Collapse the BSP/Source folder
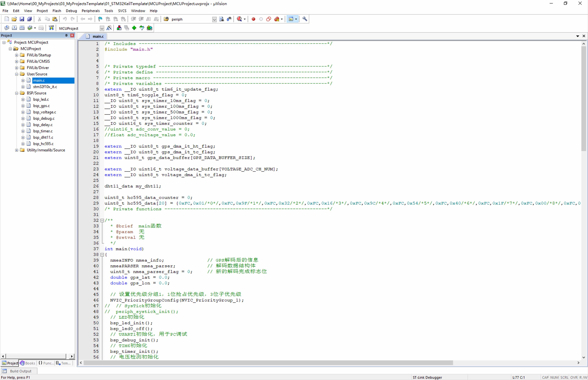This screenshot has height=380, width=588. pyautogui.click(x=16, y=93)
